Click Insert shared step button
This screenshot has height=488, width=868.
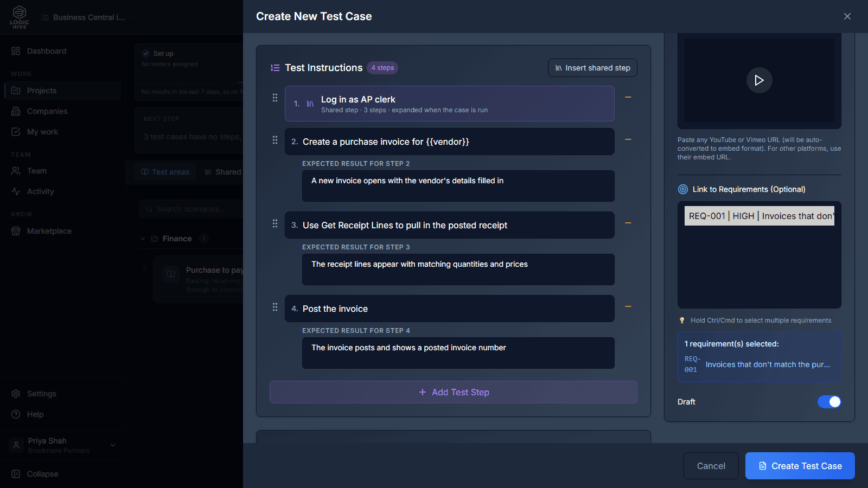(592, 68)
